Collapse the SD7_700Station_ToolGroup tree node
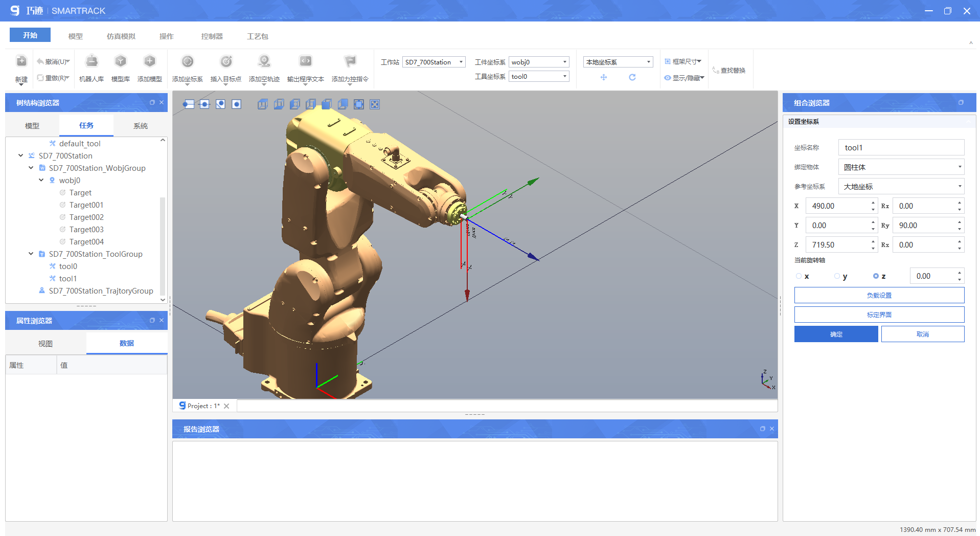The width and height of the screenshot is (980, 536). [x=31, y=254]
